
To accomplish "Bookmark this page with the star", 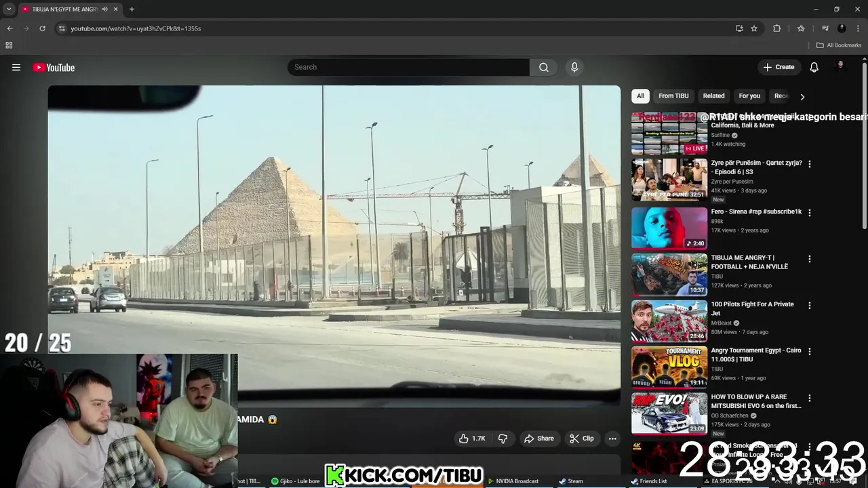I will tap(754, 28).
